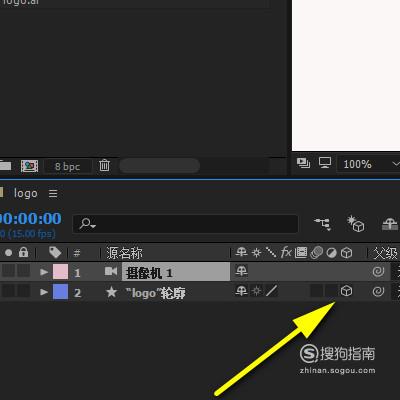Click the collapse transformations column header

(x=256, y=253)
